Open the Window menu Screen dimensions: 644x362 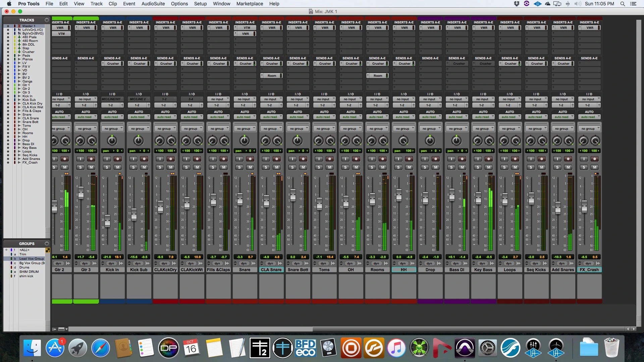tap(221, 4)
